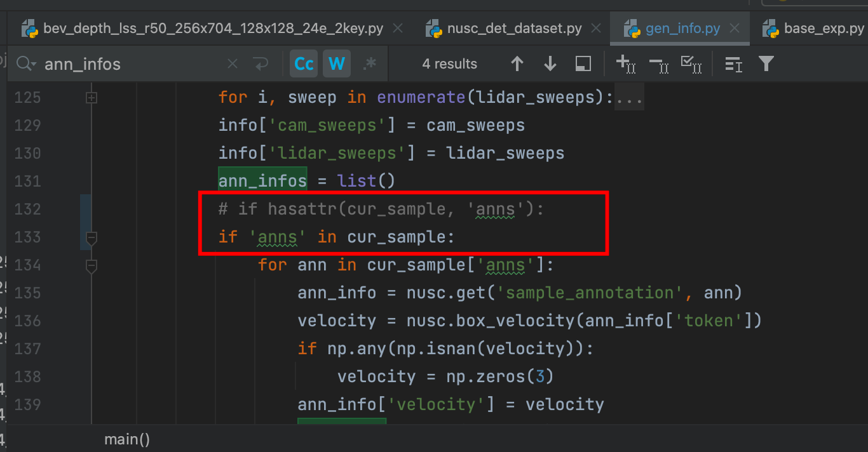Viewport: 868px width, 452px height.
Task: Enable whole words matching with W
Action: pyautogui.click(x=337, y=63)
